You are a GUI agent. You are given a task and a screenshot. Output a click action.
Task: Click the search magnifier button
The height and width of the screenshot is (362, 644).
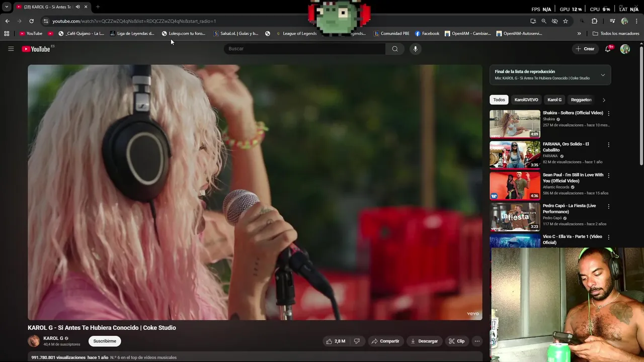(395, 49)
